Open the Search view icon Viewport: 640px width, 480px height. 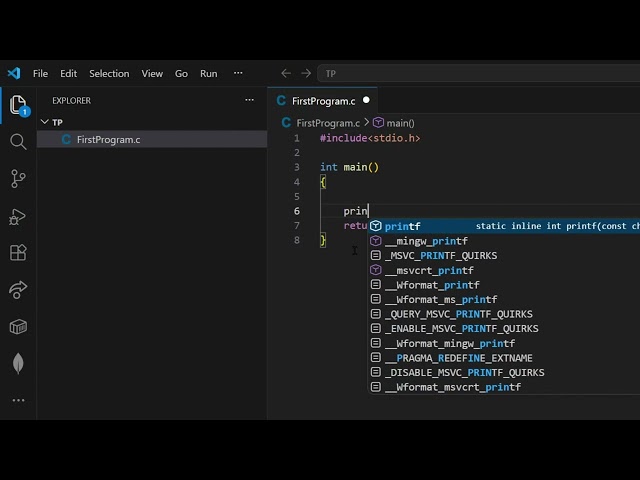point(18,142)
